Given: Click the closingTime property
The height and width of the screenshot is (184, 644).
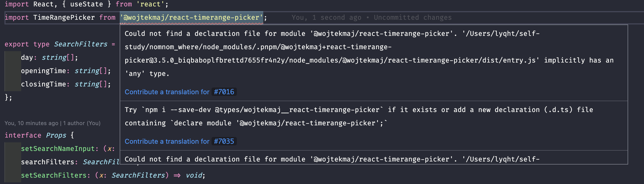Looking at the screenshot, I should [x=43, y=84].
